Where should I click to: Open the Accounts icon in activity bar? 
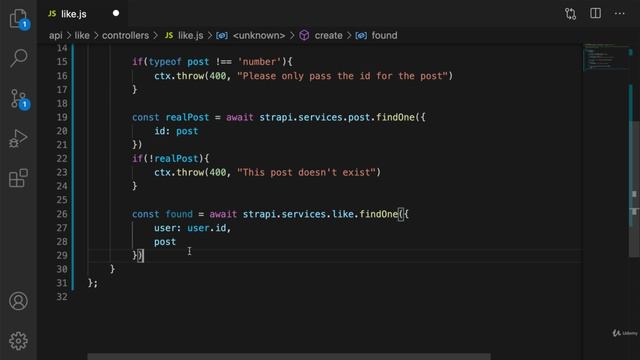(18, 301)
